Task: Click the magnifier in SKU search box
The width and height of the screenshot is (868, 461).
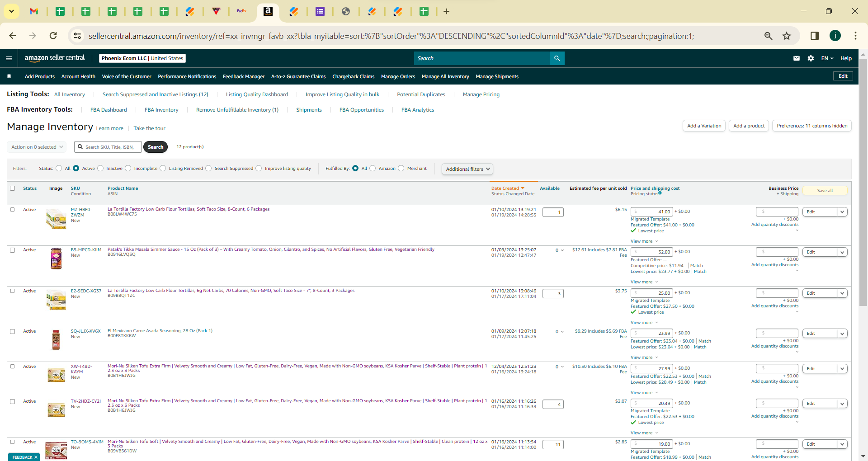Action: pyautogui.click(x=80, y=147)
